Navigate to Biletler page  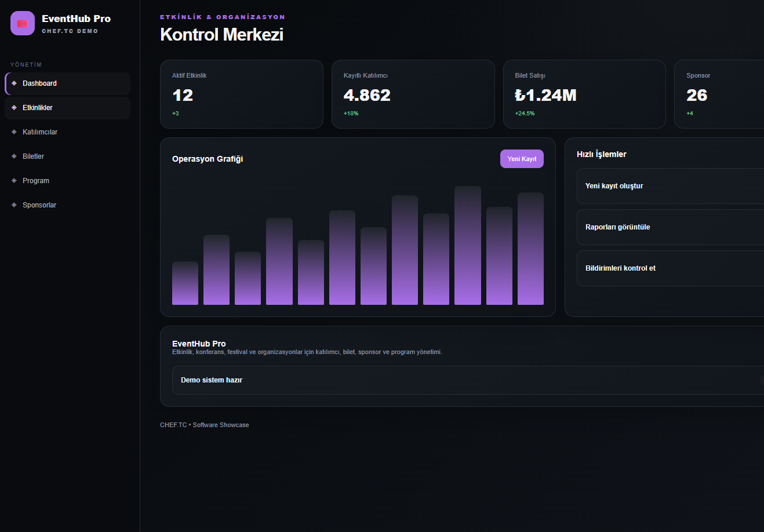(68, 156)
